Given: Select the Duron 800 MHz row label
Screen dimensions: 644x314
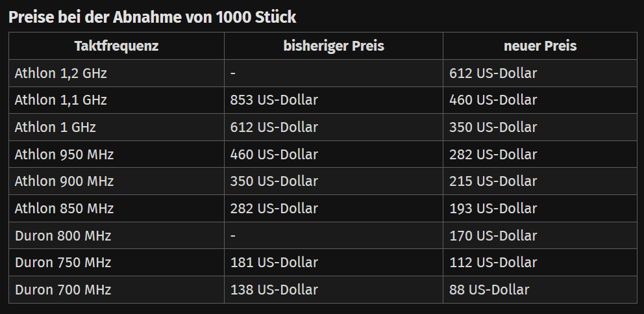Looking at the screenshot, I should pos(63,235).
